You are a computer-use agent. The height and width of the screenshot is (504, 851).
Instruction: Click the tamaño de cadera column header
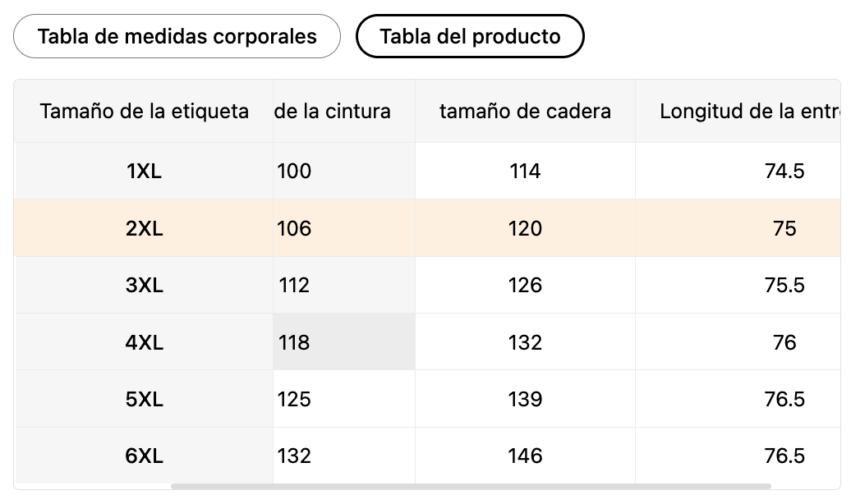pyautogui.click(x=525, y=111)
